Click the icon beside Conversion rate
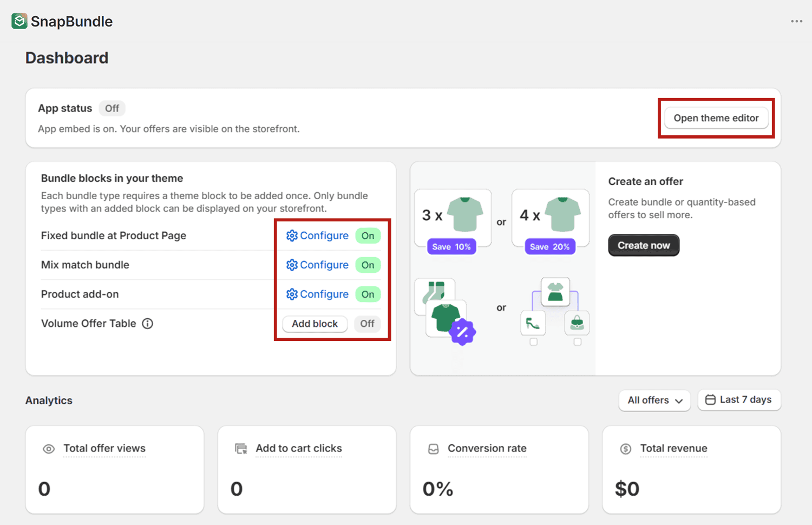 coord(433,449)
